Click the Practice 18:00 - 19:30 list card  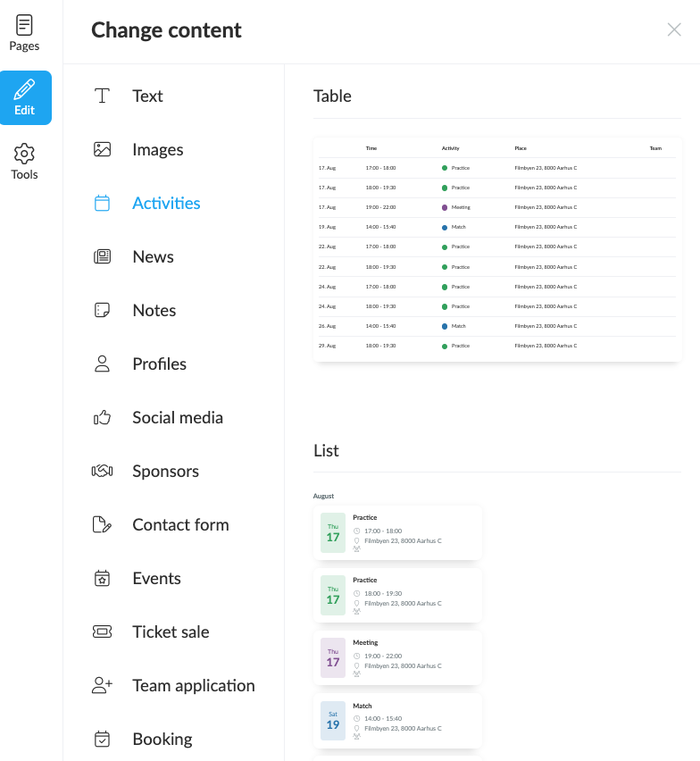[x=397, y=595]
